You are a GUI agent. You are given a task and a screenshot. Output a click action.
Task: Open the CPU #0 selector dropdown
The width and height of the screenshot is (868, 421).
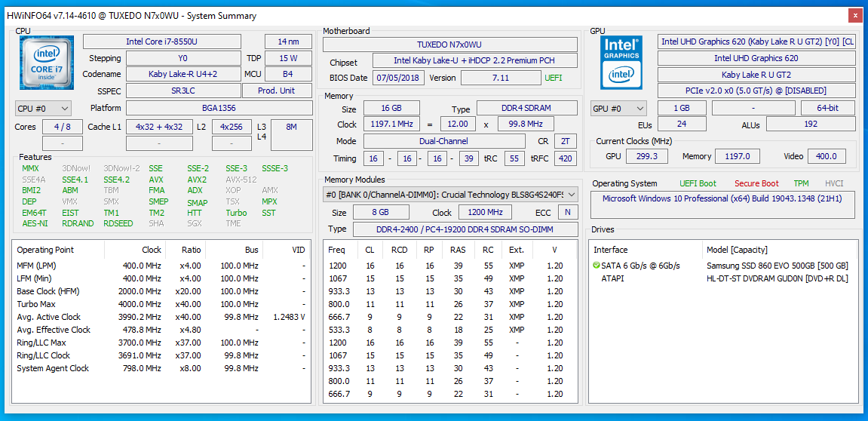(43, 109)
